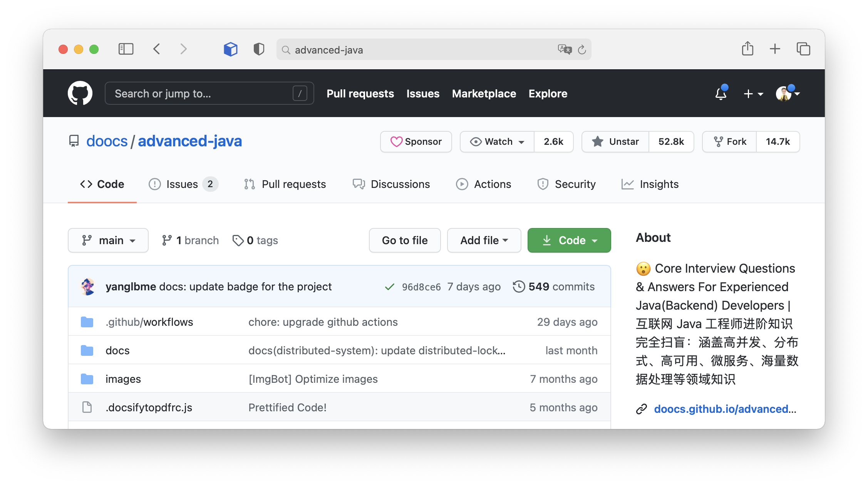868x486 pixels.
Task: Open the main branch selector dropdown
Action: [108, 240]
